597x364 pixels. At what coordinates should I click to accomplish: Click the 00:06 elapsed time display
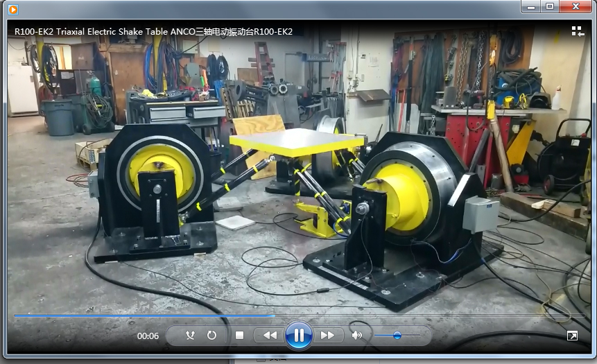(148, 336)
